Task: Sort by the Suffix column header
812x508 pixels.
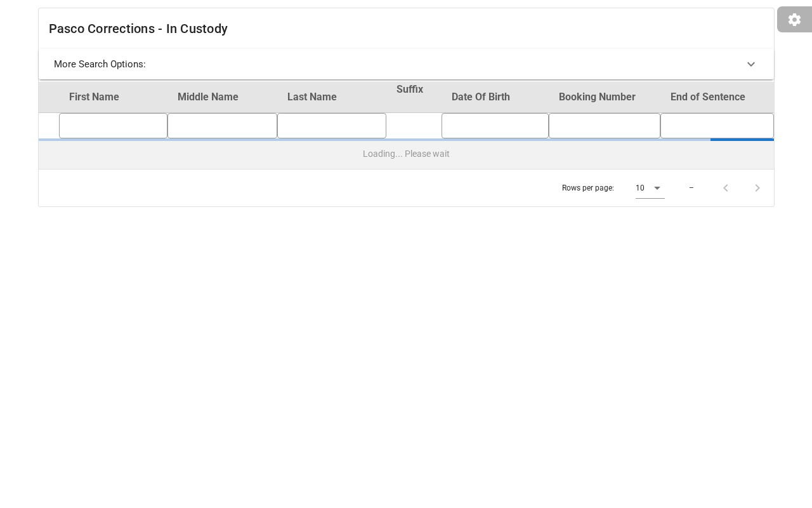Action: point(410,89)
